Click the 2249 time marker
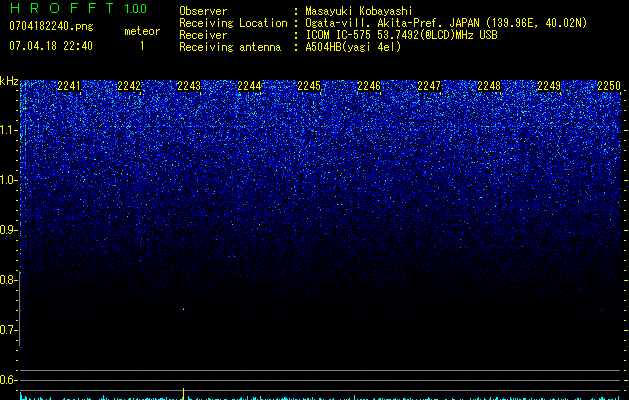The height and width of the screenshot is (400, 629). [x=549, y=86]
